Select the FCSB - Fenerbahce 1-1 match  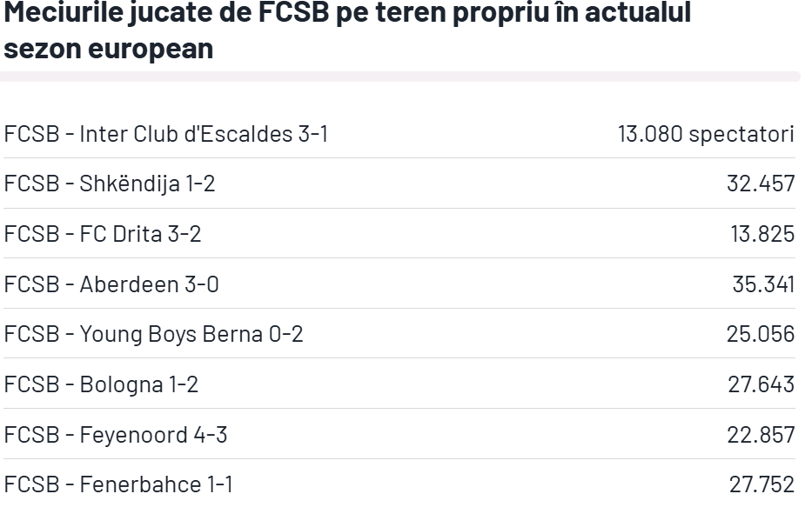click(x=118, y=484)
